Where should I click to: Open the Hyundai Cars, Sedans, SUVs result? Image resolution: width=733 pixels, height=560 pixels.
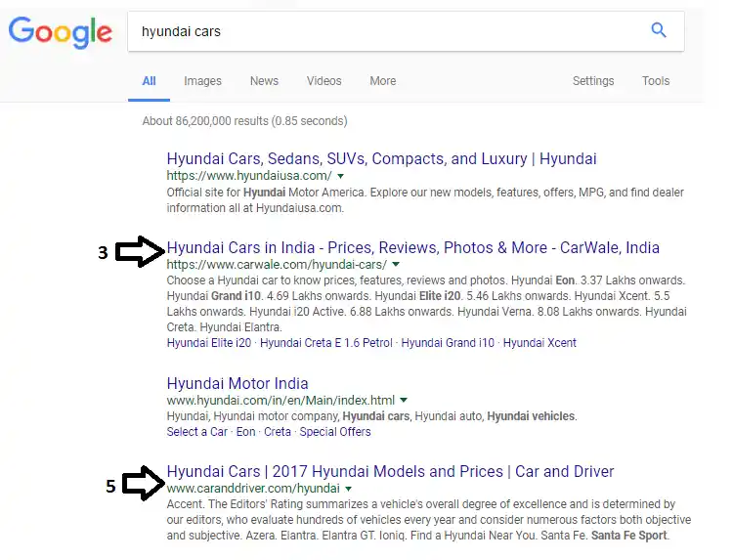tap(381, 159)
